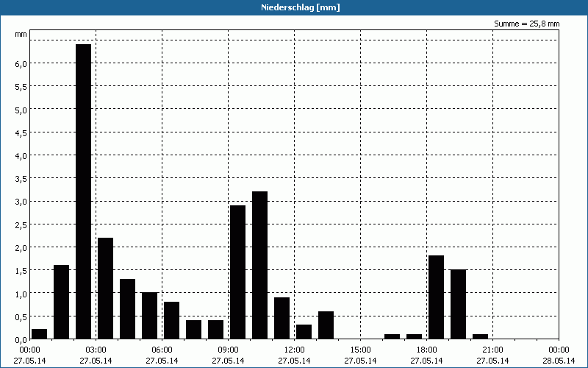This screenshot has width=588, height=368.
Task: Select the 0,9 mm bar before 12:00
Action: coord(282,318)
